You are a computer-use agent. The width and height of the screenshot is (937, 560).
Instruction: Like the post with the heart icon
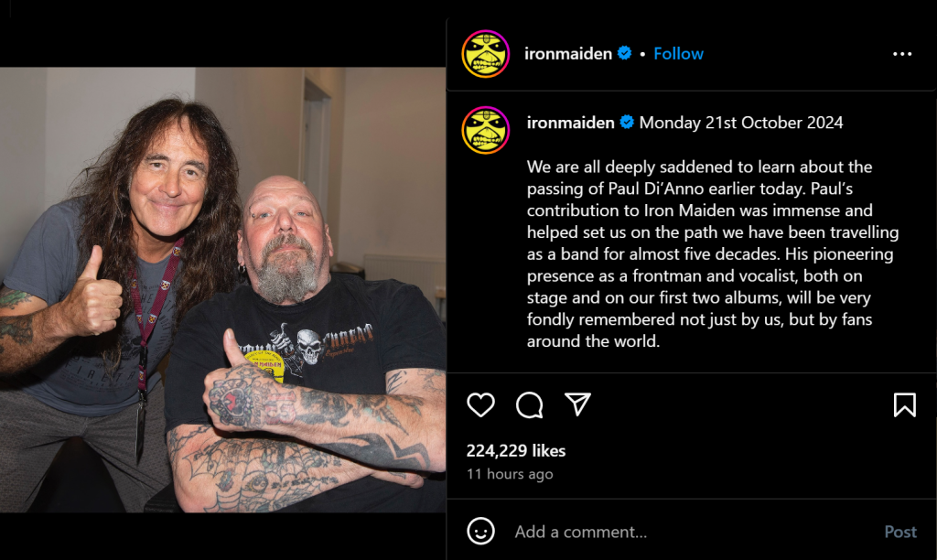tap(480, 405)
